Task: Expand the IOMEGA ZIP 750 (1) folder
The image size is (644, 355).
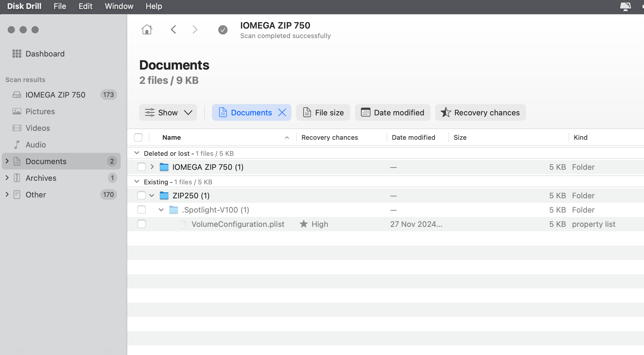Action: [x=152, y=167]
